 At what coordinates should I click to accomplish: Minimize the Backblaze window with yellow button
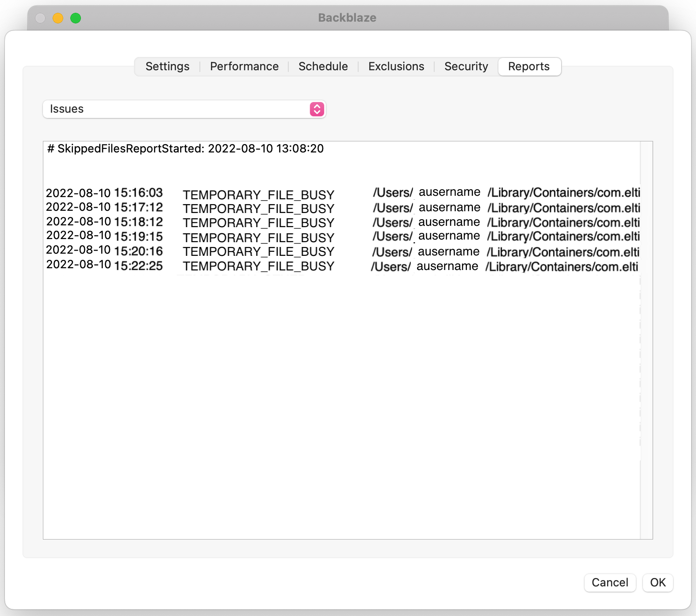[x=58, y=18]
